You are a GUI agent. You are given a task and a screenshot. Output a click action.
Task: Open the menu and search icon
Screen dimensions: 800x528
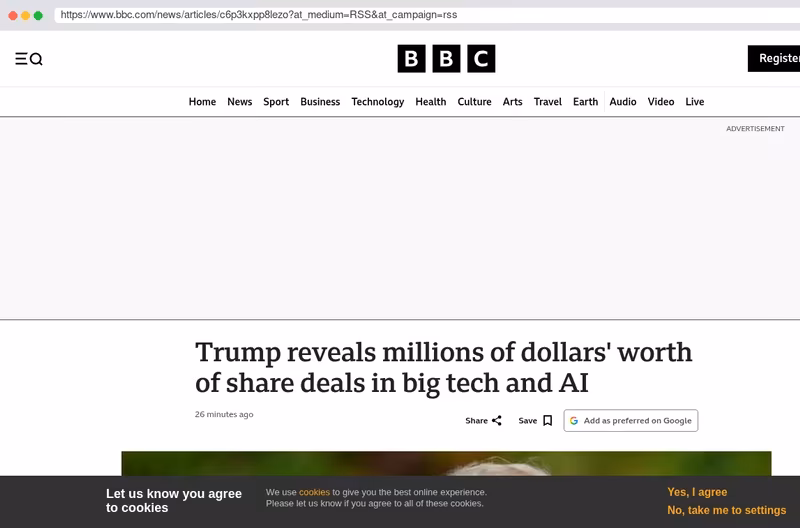click(29, 59)
